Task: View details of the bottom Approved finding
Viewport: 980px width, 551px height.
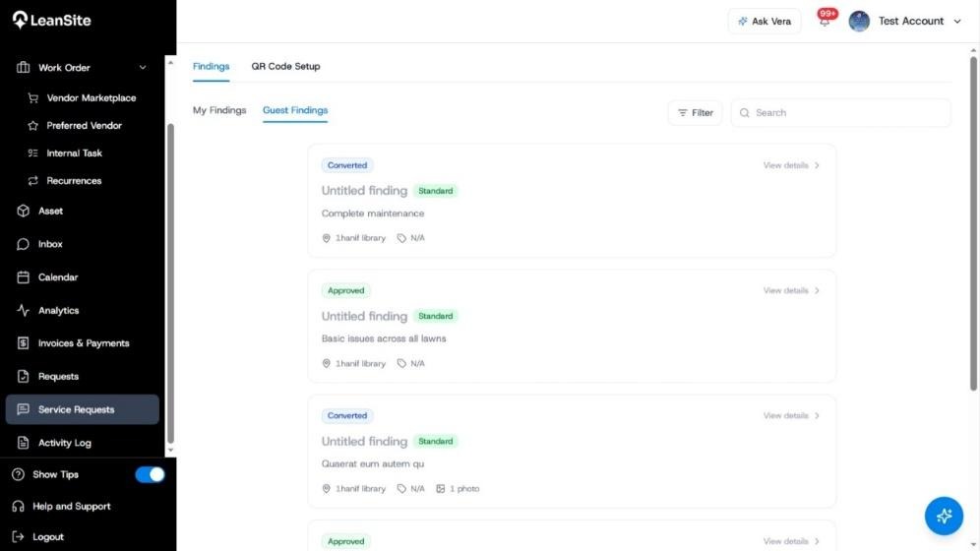Action: coord(791,541)
